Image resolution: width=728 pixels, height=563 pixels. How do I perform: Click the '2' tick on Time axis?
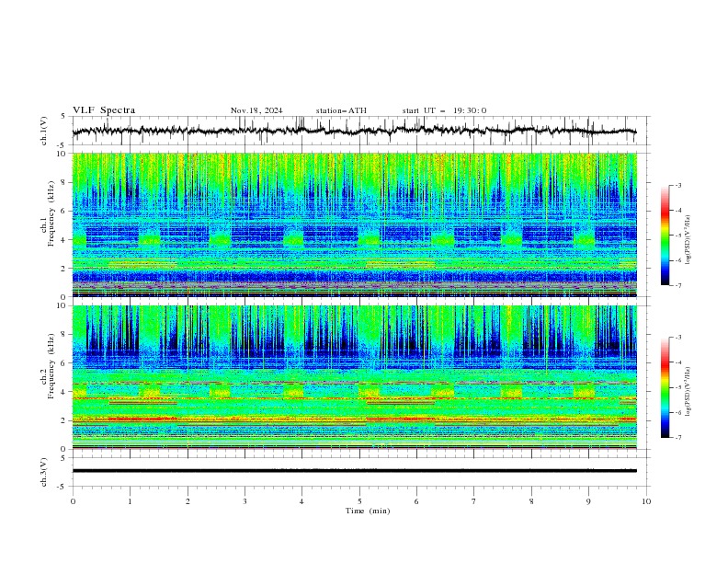[188, 501]
